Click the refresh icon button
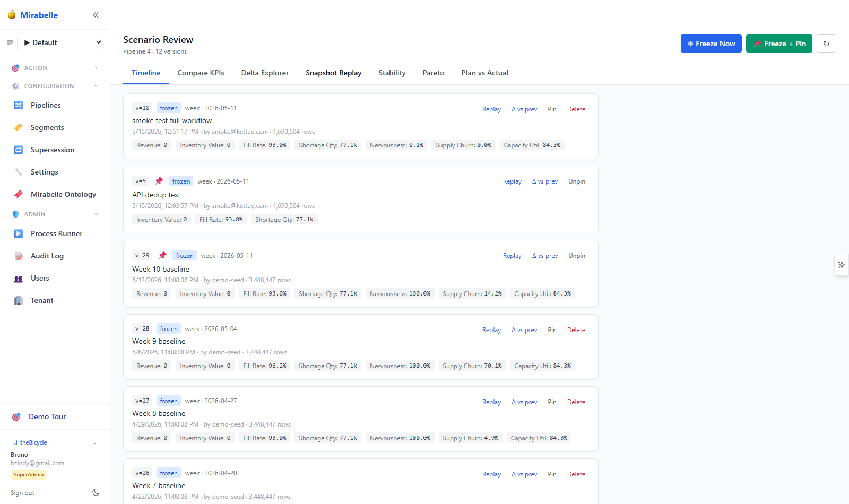Image resolution: width=849 pixels, height=504 pixels. [x=826, y=44]
